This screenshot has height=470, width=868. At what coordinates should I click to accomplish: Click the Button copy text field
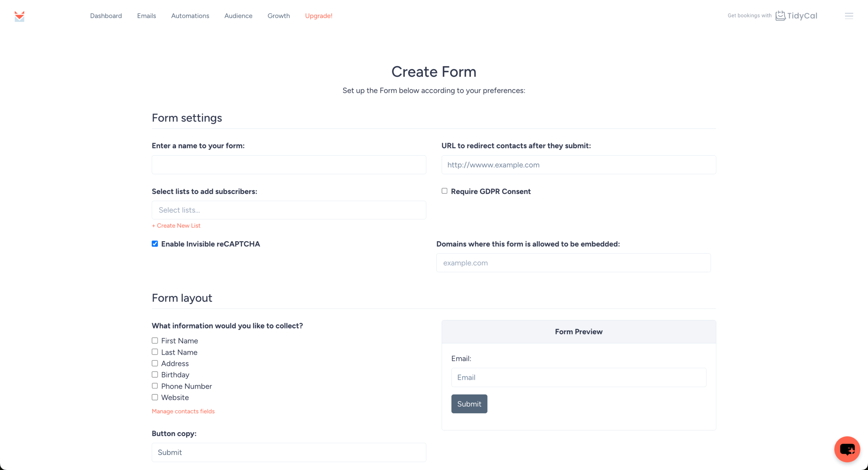point(289,452)
